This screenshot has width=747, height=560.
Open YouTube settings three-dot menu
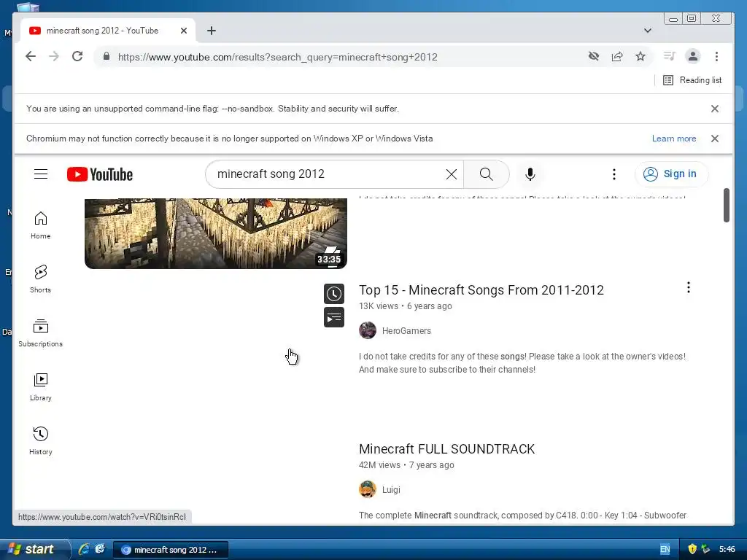point(614,174)
